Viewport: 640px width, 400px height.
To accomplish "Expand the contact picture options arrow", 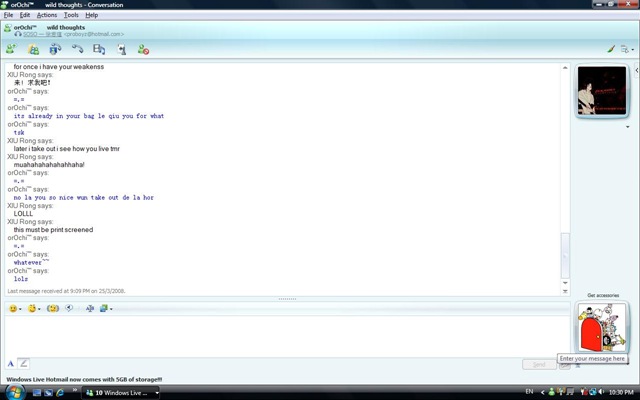I will (627, 127).
